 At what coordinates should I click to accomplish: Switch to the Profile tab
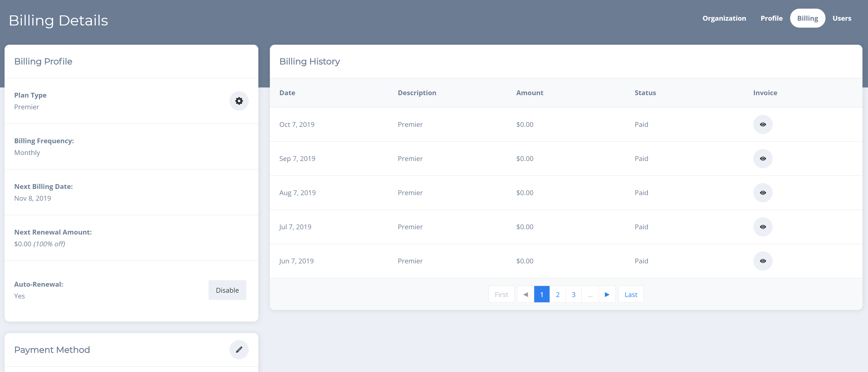[x=771, y=18]
